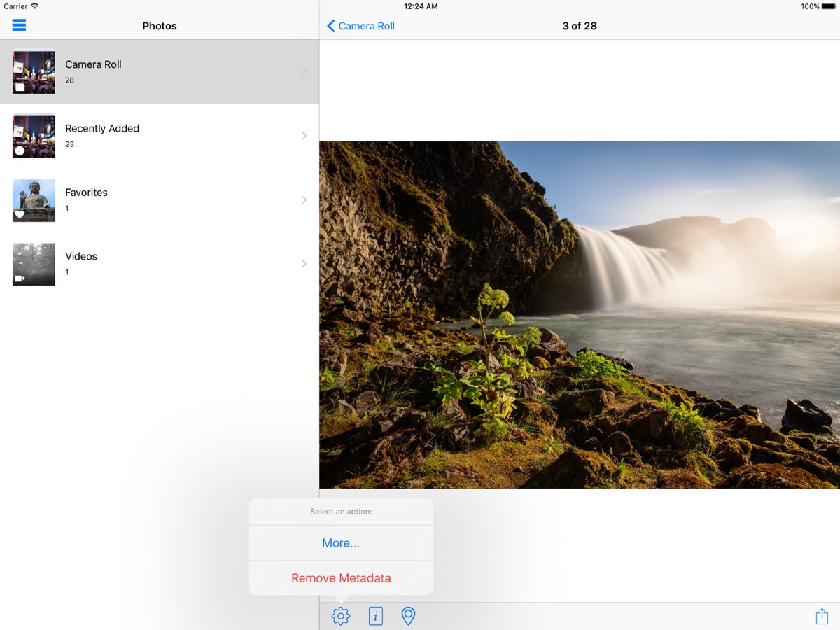Click the Camera Roll thumbnail
Viewport: 840px width, 630px height.
click(34, 71)
